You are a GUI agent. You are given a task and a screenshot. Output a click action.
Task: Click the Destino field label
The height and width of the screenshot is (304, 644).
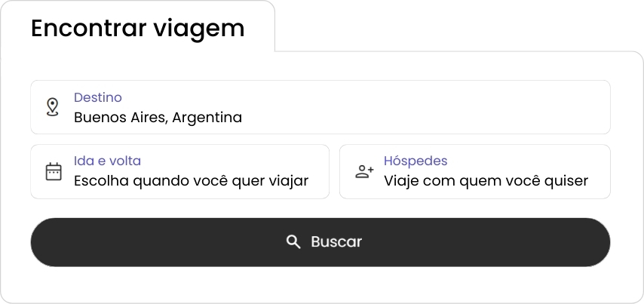coord(97,97)
